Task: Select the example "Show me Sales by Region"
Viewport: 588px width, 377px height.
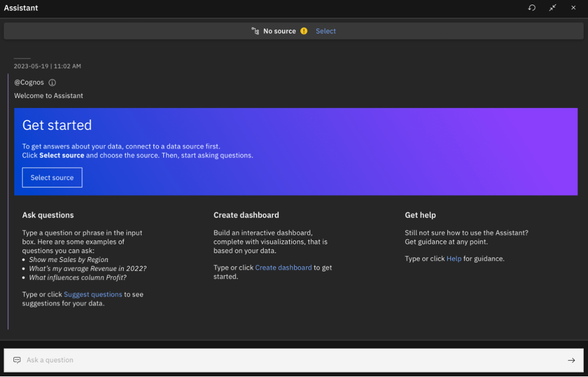Action: (68, 260)
